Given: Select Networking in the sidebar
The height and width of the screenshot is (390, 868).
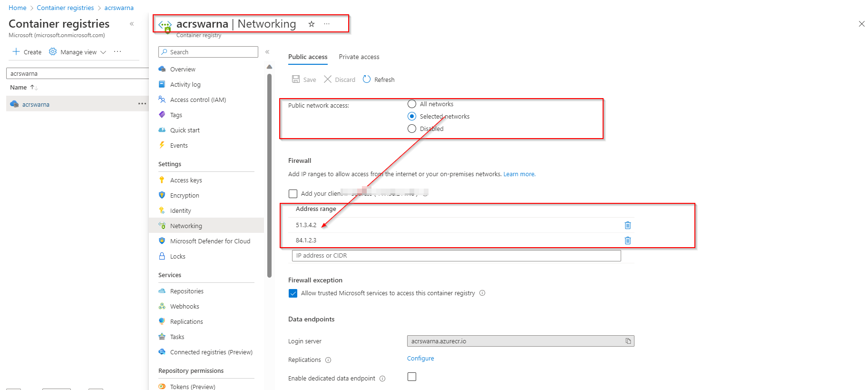Looking at the screenshot, I should click(206, 226).
